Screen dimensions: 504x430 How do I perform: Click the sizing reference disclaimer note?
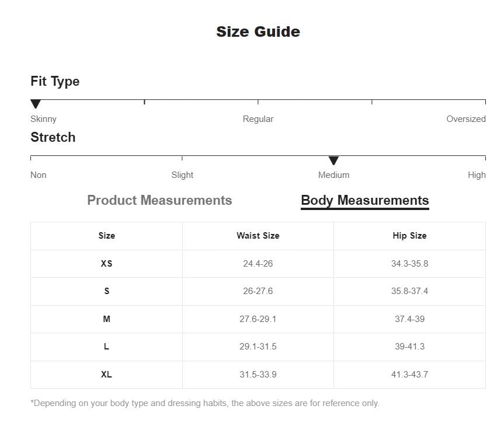tap(205, 403)
